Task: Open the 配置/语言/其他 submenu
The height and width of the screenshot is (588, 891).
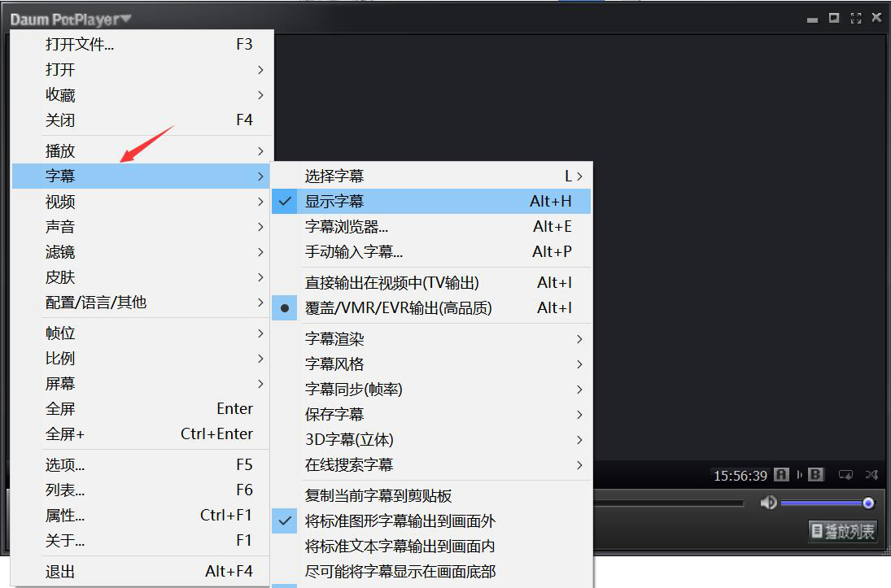Action: [142, 303]
